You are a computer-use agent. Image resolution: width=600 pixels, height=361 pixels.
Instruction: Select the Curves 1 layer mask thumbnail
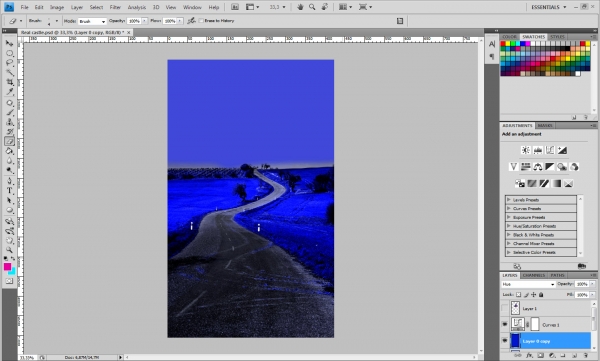pos(535,324)
